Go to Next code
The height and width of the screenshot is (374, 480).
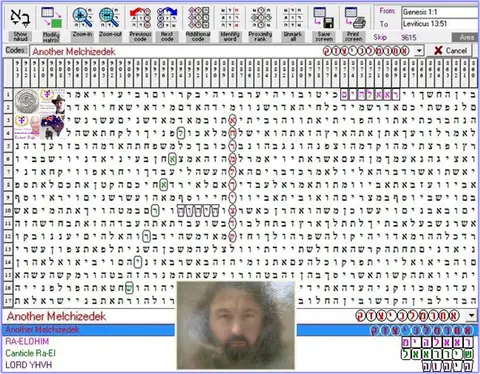167,24
